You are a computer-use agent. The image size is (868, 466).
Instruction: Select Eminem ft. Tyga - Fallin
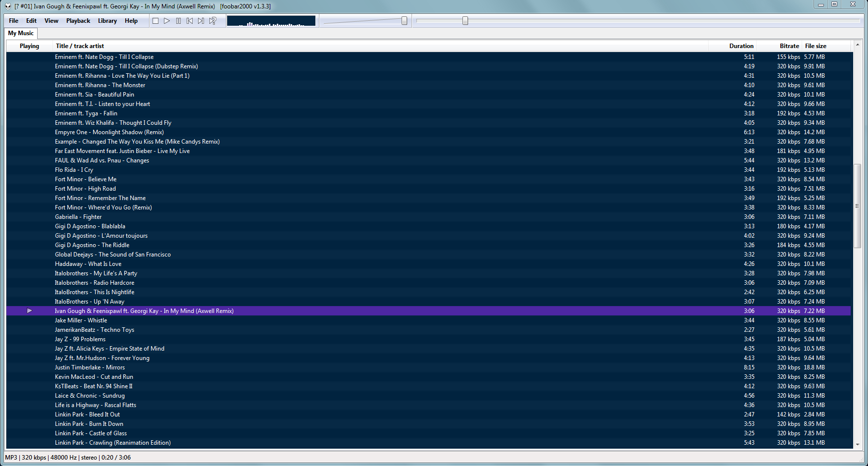pos(428,113)
